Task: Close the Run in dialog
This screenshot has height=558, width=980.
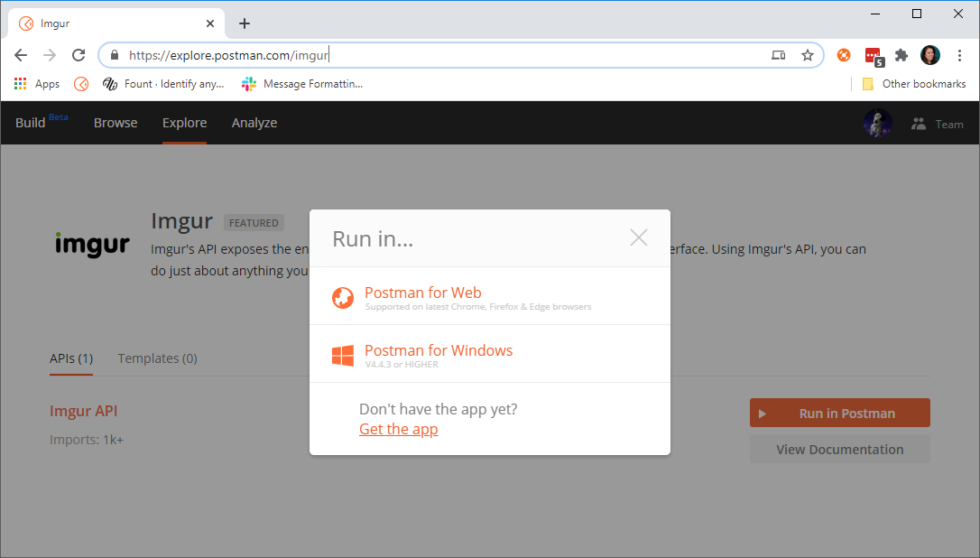Action: tap(639, 237)
